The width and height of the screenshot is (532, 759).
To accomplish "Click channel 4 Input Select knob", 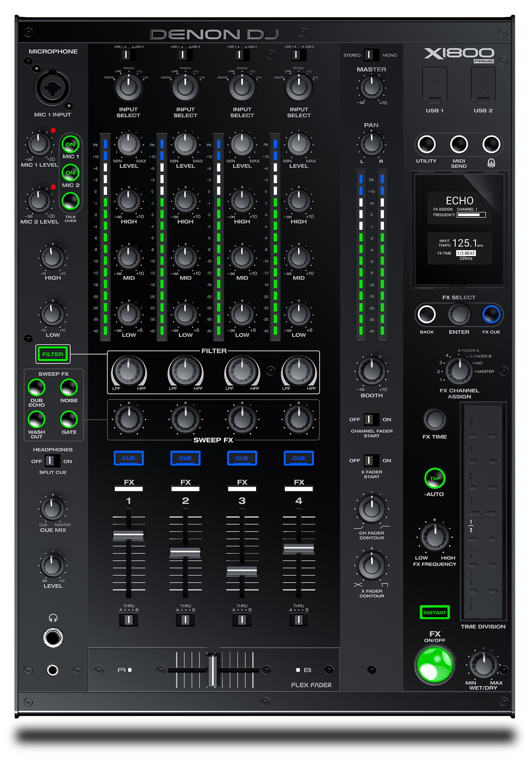I will point(299,87).
